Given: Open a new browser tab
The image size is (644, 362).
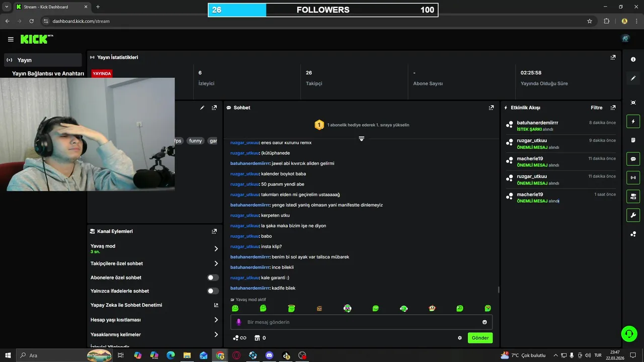Looking at the screenshot, I should [x=98, y=7].
